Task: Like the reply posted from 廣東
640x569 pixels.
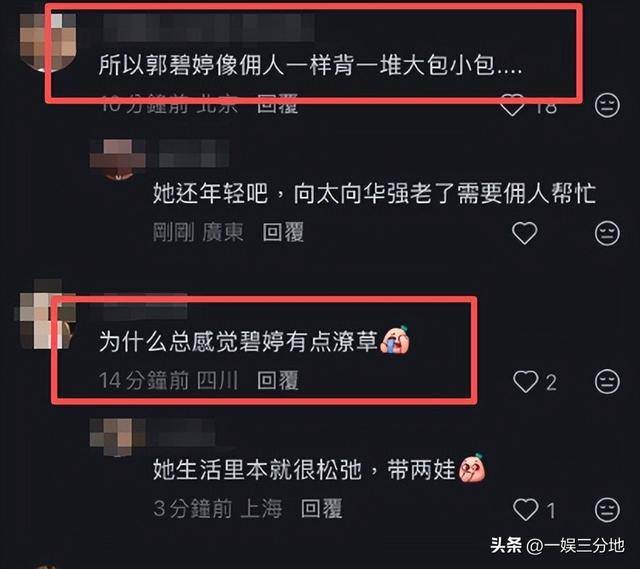Action: [x=524, y=233]
